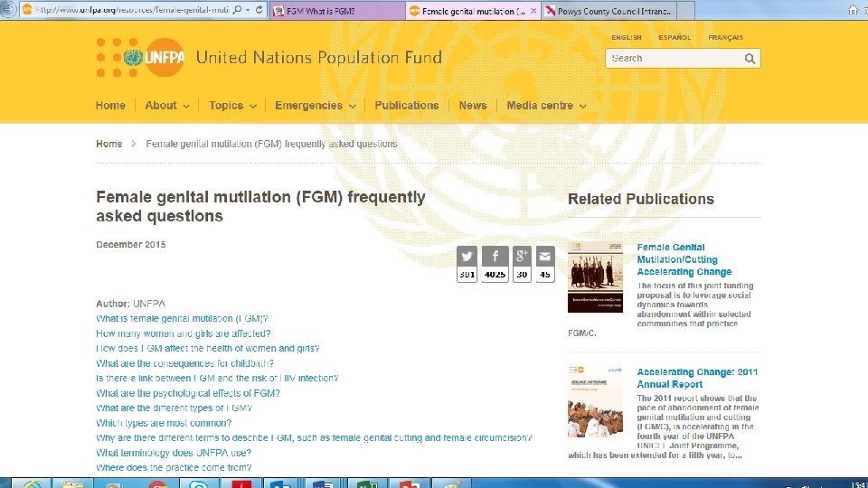Open 'Where does the practice come from?'

point(174,468)
